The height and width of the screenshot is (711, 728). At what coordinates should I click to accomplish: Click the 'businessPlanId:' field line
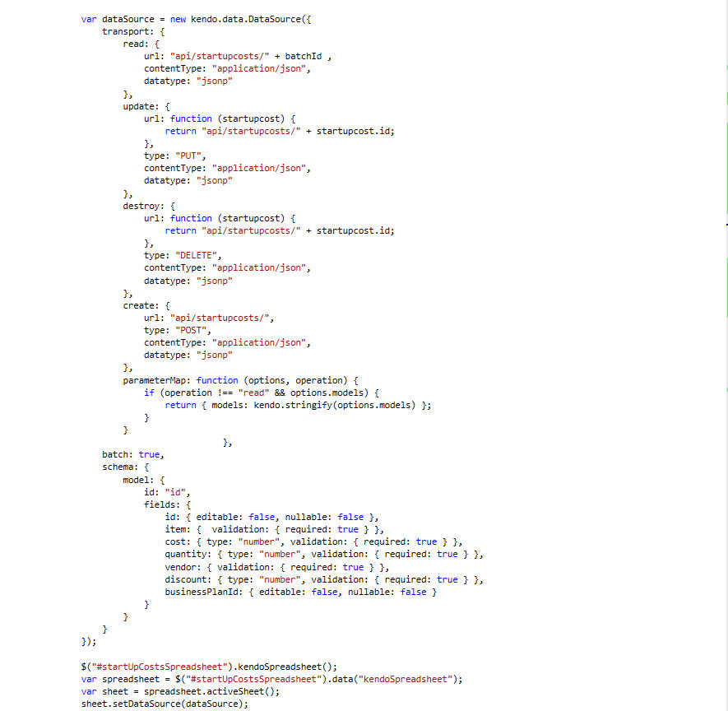(301, 592)
